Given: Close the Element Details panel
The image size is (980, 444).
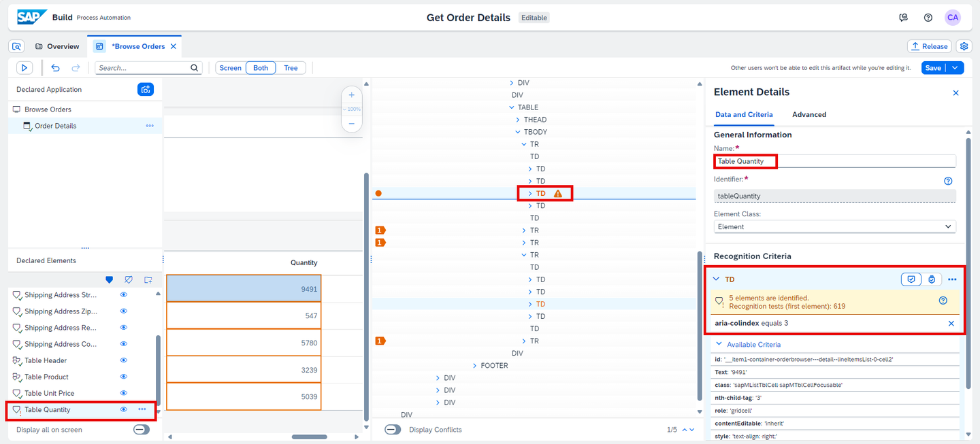Looking at the screenshot, I should pos(955,92).
